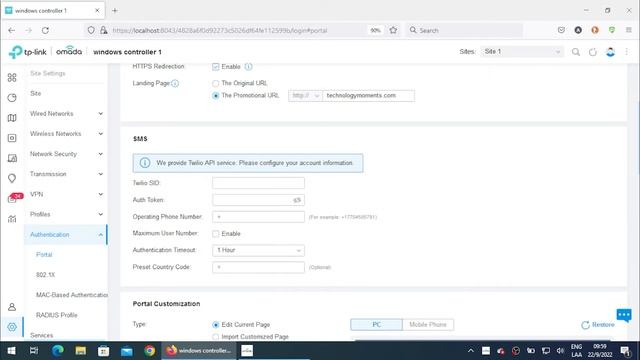Open the Windows Start menu
The image size is (640, 360).
[x=11, y=351]
